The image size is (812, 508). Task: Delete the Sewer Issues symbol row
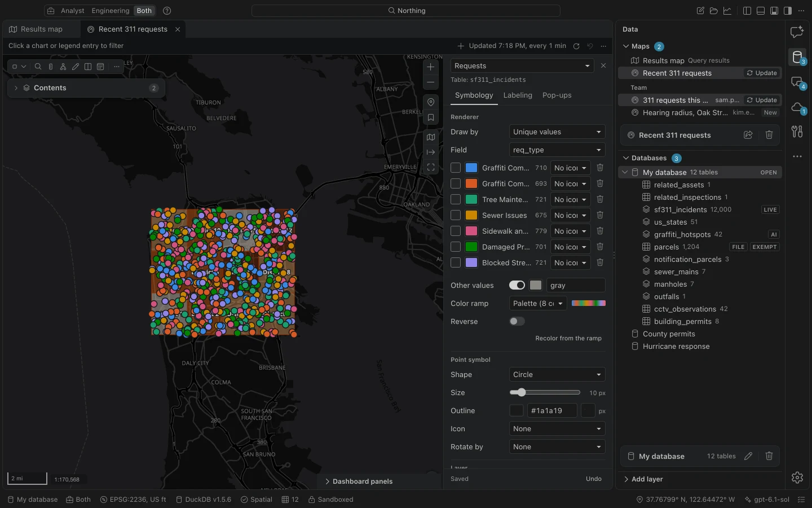tap(600, 215)
